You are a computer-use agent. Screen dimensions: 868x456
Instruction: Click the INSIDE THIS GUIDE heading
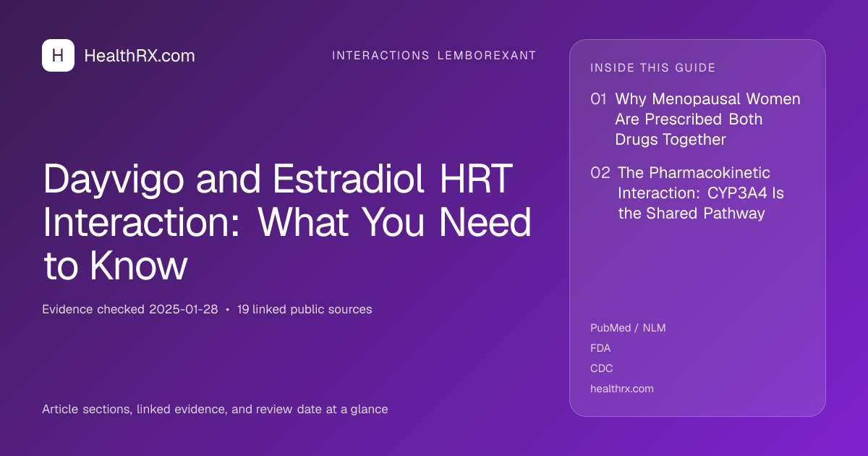pos(653,68)
